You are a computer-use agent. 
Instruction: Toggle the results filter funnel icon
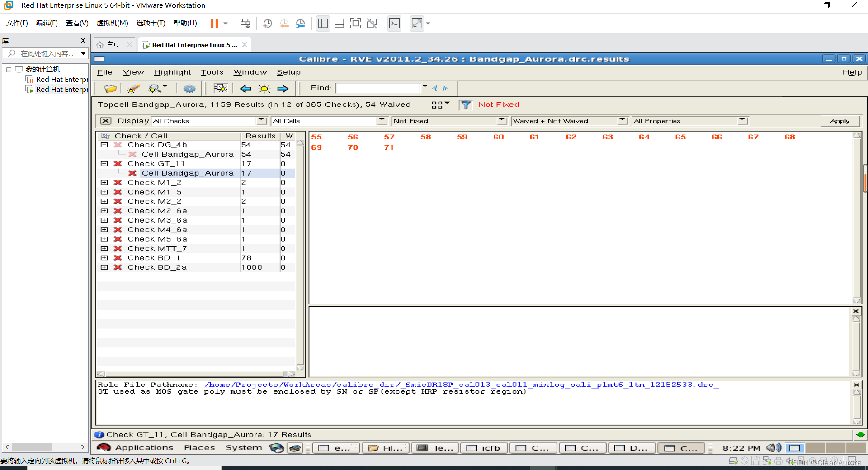coord(465,105)
